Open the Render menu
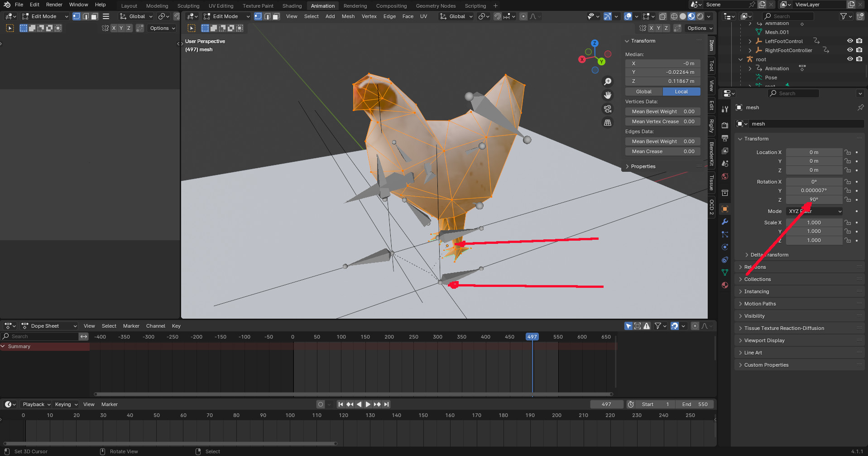The image size is (868, 456). click(x=54, y=5)
